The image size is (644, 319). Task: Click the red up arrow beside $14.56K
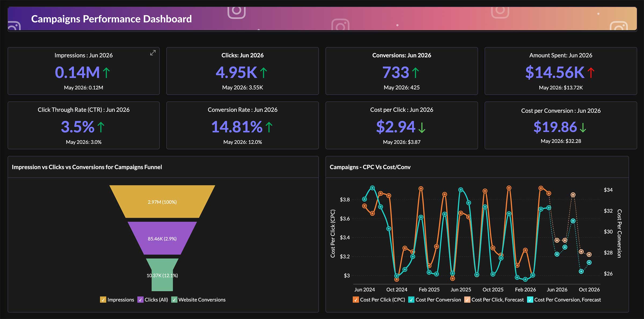[x=591, y=73]
